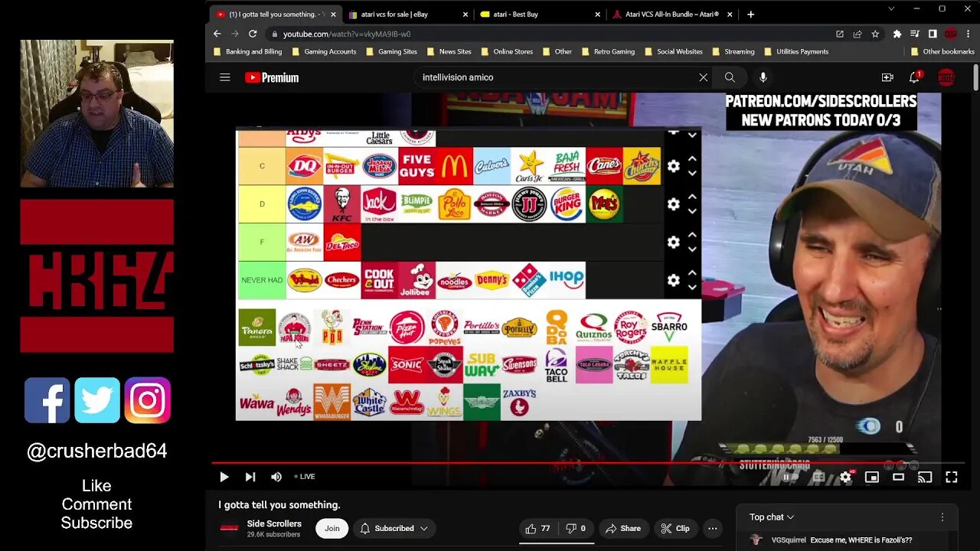Open Other bookmarks folder

point(942,51)
